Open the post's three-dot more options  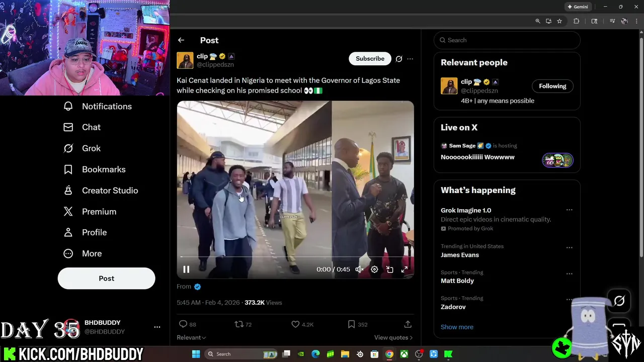[x=410, y=59]
